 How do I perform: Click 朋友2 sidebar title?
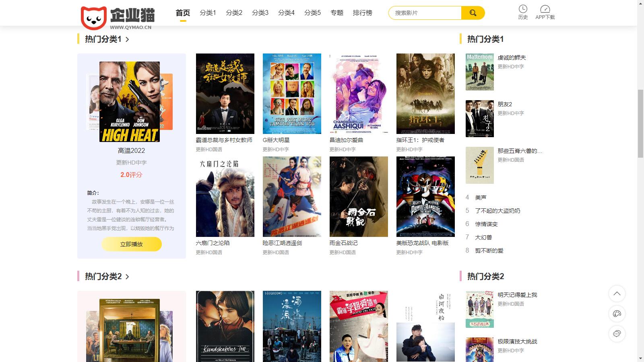coord(505,104)
